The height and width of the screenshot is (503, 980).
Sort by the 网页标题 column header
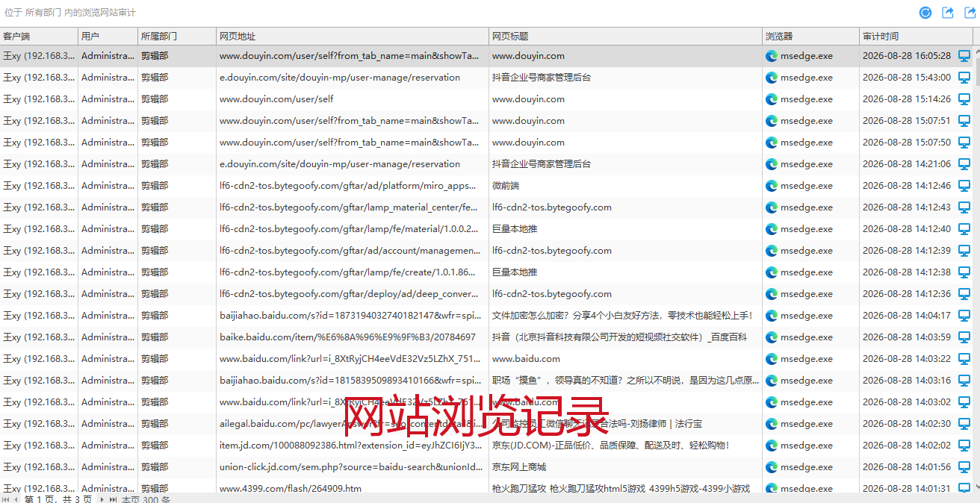626,37
